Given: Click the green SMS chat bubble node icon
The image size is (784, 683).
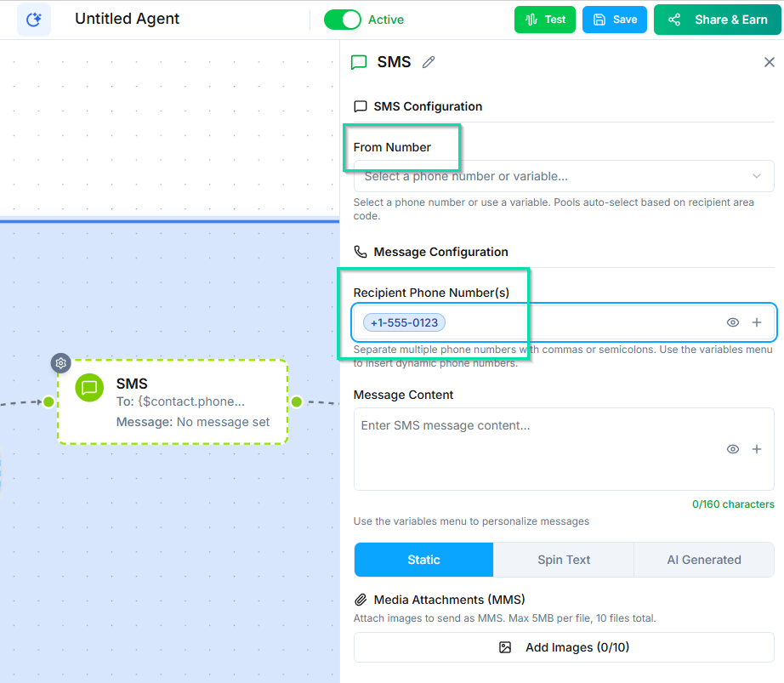Looking at the screenshot, I should point(89,388).
